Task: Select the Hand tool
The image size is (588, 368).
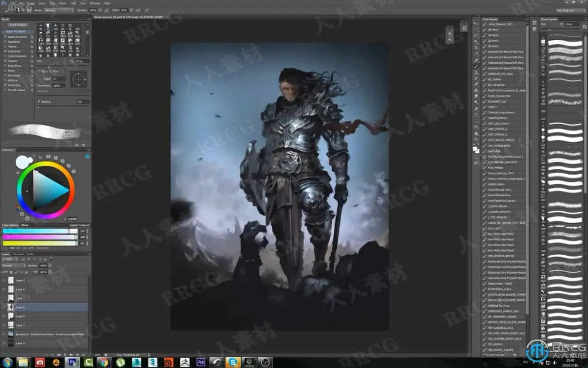Action: (x=475, y=133)
